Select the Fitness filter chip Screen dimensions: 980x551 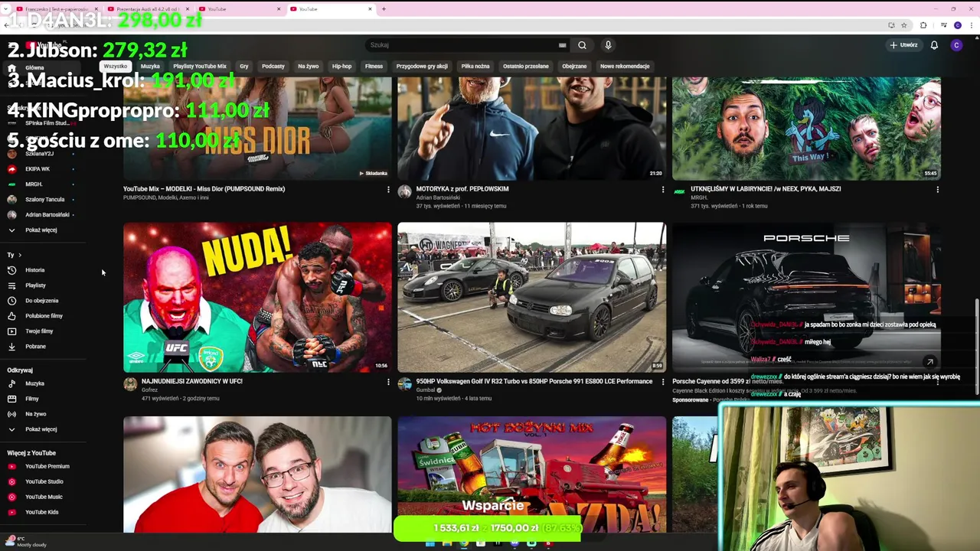[x=374, y=67]
